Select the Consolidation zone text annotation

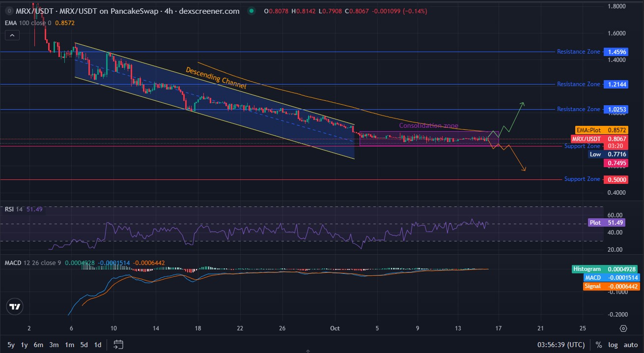[x=428, y=126]
